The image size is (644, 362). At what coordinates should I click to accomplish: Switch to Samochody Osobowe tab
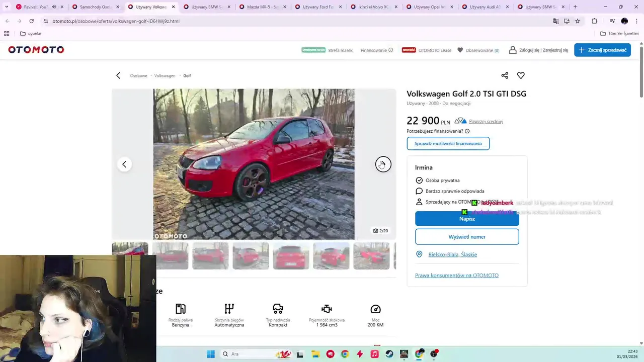(x=96, y=7)
